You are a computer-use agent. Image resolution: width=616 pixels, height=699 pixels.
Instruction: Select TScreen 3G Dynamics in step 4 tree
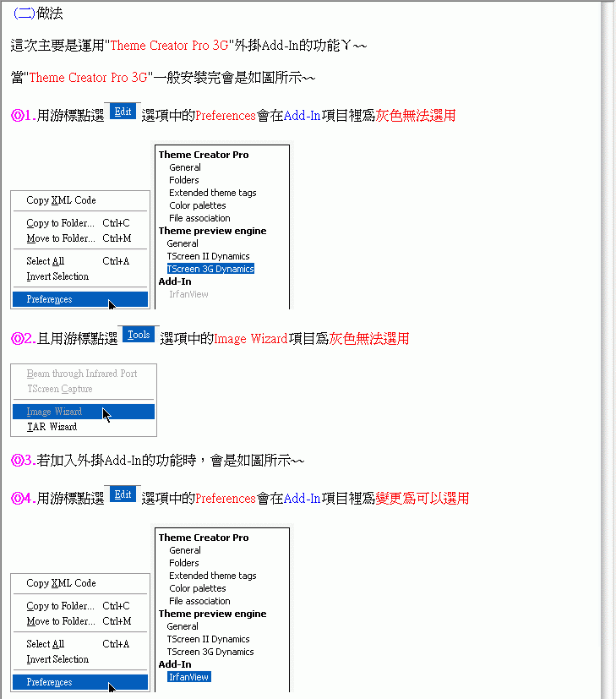tap(210, 652)
